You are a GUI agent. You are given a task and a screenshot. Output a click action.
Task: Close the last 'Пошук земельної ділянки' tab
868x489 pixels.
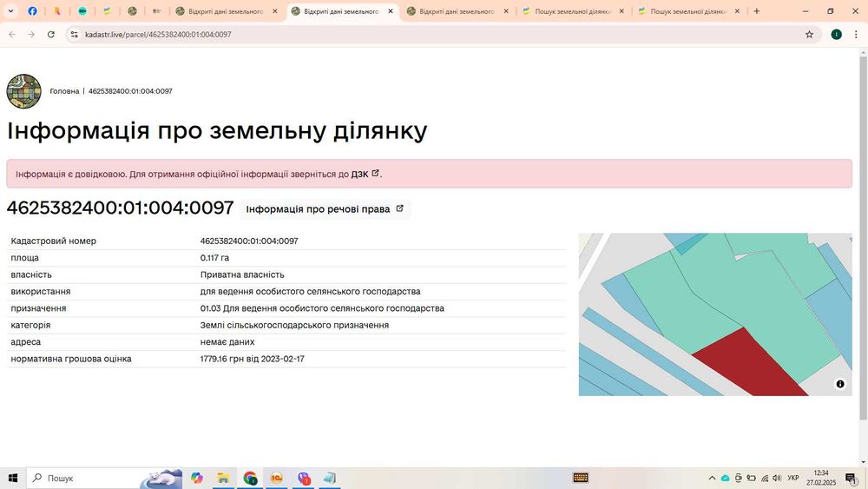(x=737, y=11)
